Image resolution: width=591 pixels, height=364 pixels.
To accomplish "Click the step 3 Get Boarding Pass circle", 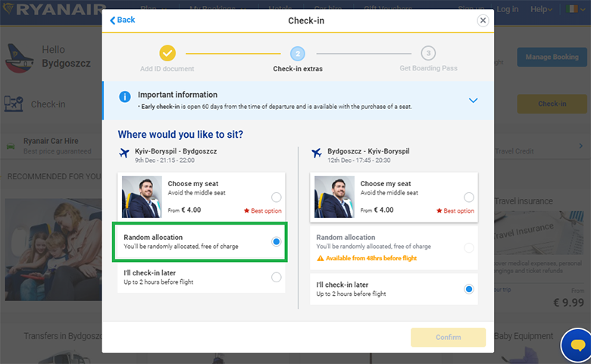I will pyautogui.click(x=429, y=54).
